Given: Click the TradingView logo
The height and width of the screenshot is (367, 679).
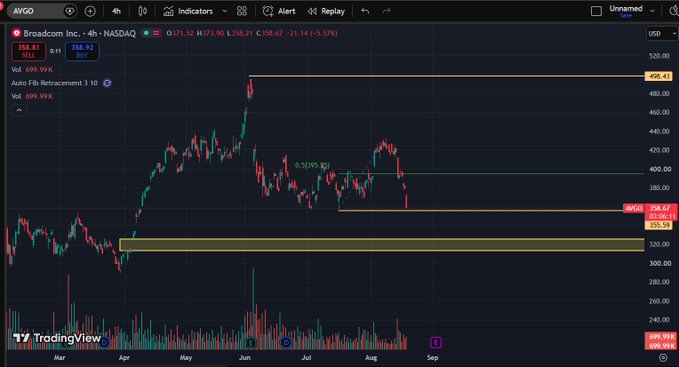Looking at the screenshot, I should (x=57, y=338).
